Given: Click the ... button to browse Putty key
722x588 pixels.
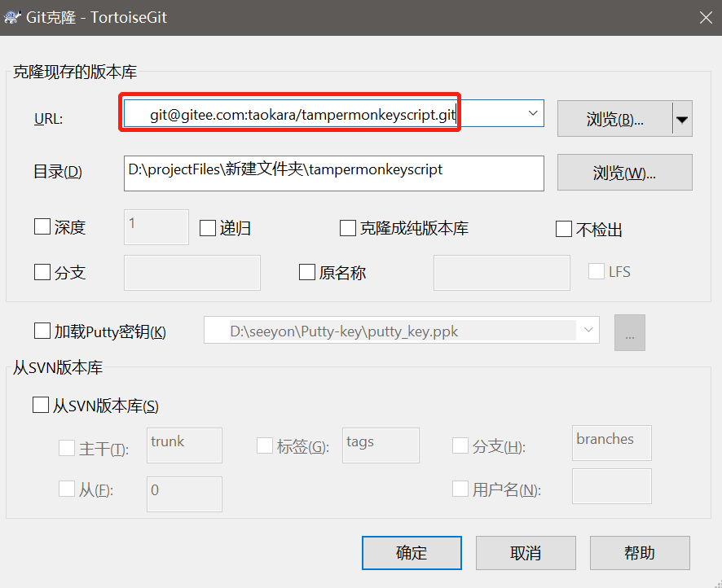Looking at the screenshot, I should pos(629,332).
